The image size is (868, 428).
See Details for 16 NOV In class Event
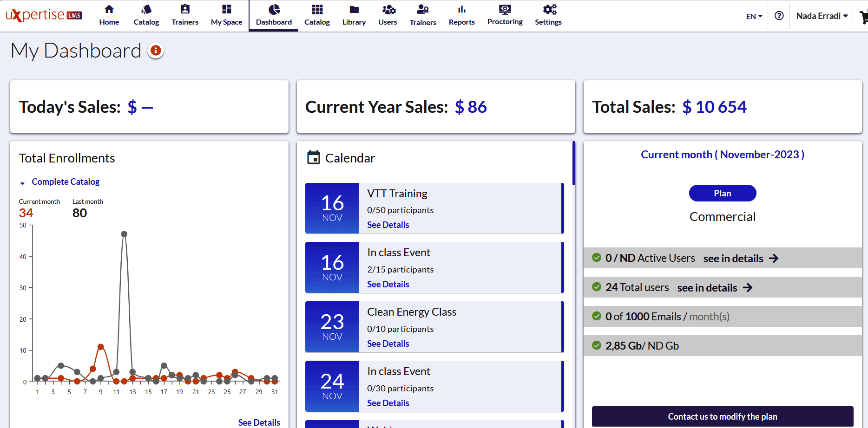pos(388,284)
